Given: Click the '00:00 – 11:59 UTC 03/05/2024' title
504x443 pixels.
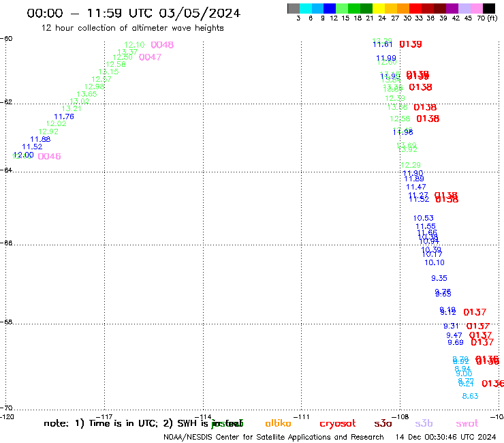Looking at the screenshot, I should pos(133,13).
